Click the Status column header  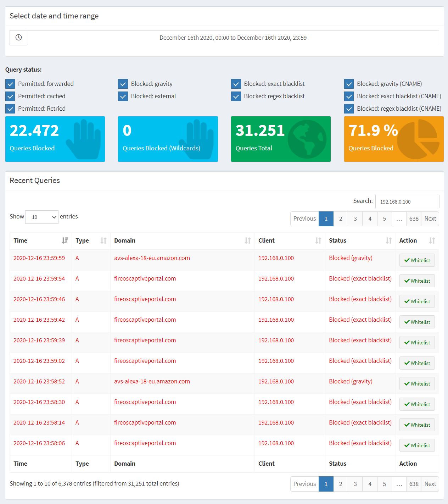click(x=360, y=240)
